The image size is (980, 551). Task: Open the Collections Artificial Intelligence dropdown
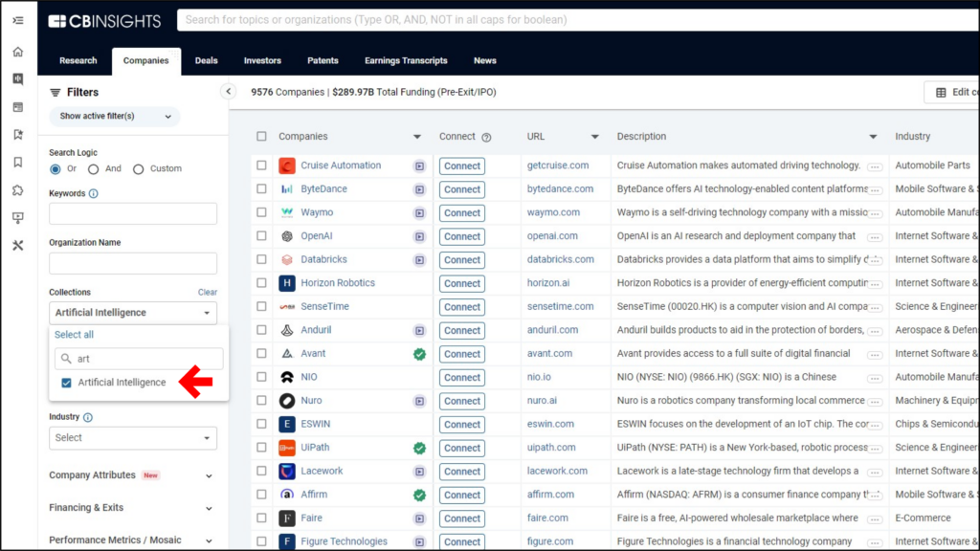(x=133, y=313)
